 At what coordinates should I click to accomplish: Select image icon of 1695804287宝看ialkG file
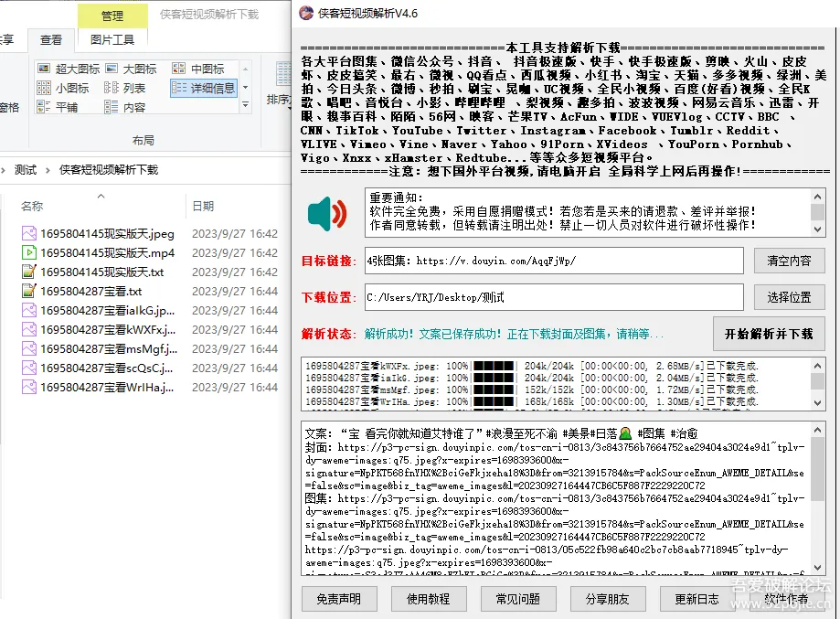(x=29, y=310)
